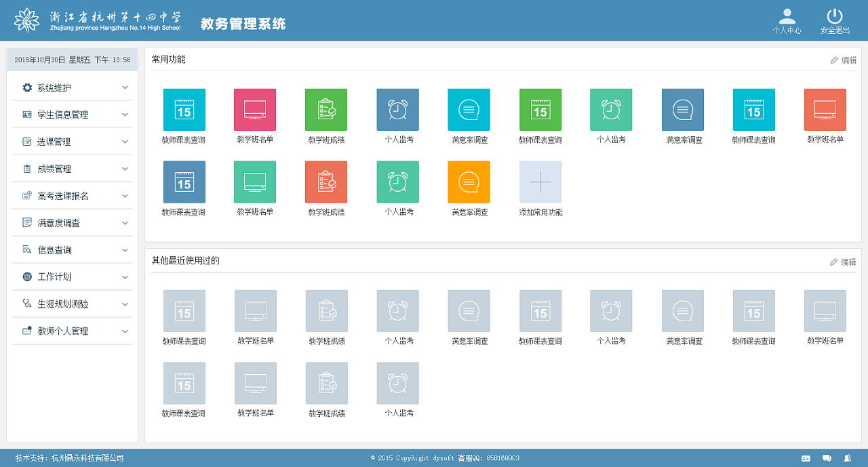Click the 个人中心 text label

[x=787, y=31]
